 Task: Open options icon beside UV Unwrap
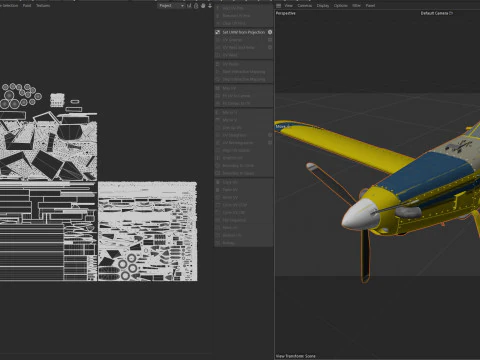click(x=270, y=40)
